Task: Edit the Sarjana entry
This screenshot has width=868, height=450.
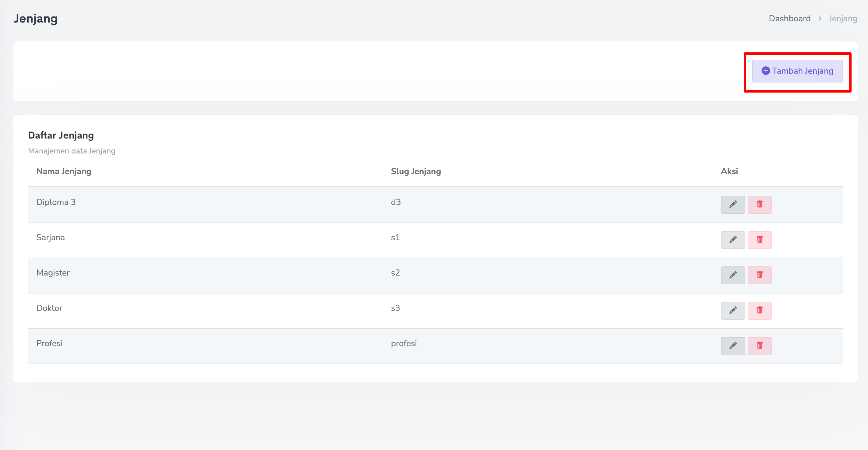Action: (732, 240)
